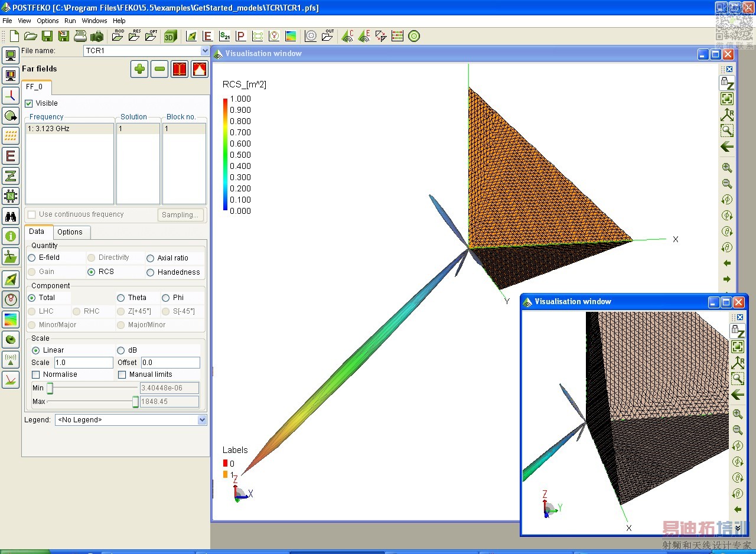Open the Windows menu
This screenshot has width=756, height=554.
tap(94, 21)
